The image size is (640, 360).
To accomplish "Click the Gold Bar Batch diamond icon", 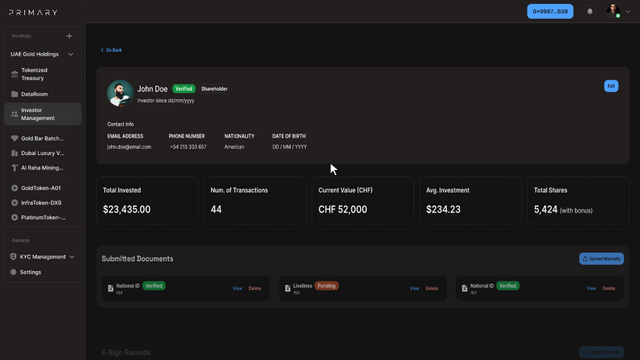I will pyautogui.click(x=15, y=138).
